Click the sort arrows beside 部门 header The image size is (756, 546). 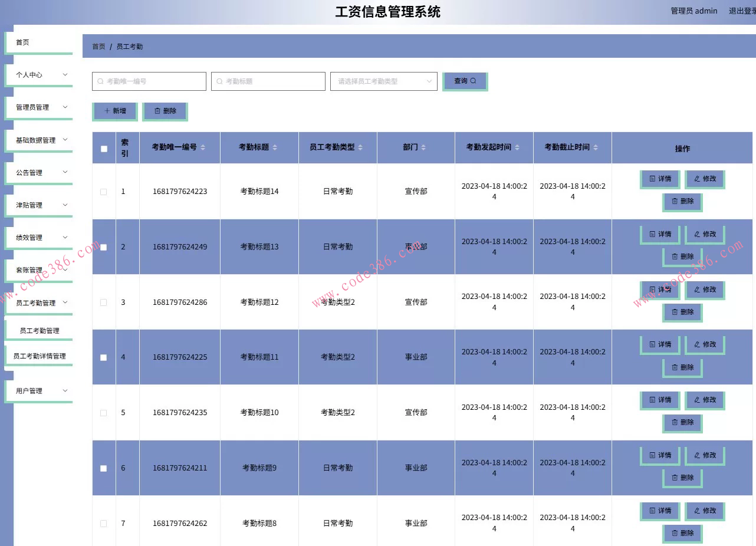[424, 147]
